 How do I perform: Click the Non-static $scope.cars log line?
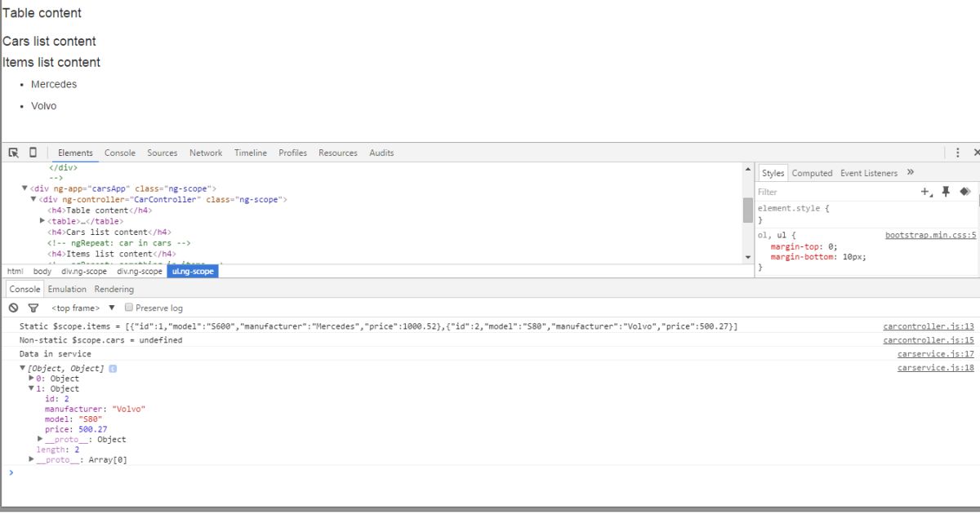coord(101,340)
